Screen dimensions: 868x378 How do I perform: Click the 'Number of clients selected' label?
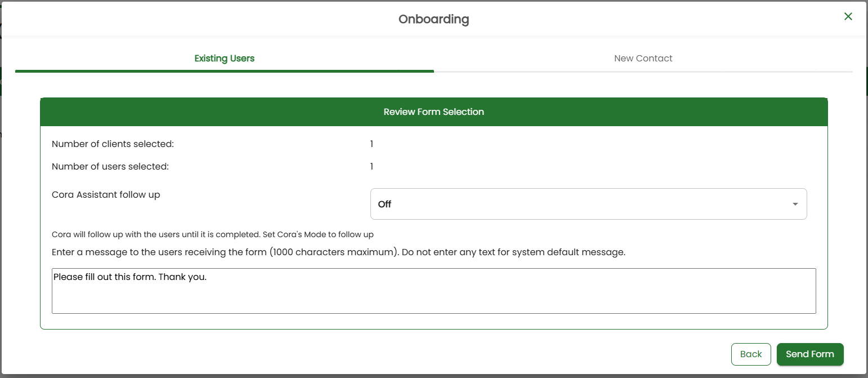click(x=113, y=144)
